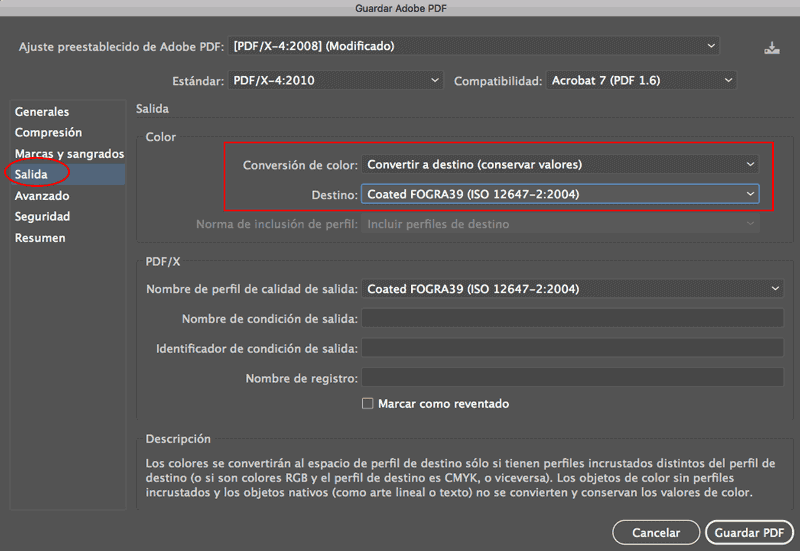The image size is (800, 551).
Task: Open the Ajuste preestablecido de Adobe PDF dropdown
Action: tap(473, 46)
